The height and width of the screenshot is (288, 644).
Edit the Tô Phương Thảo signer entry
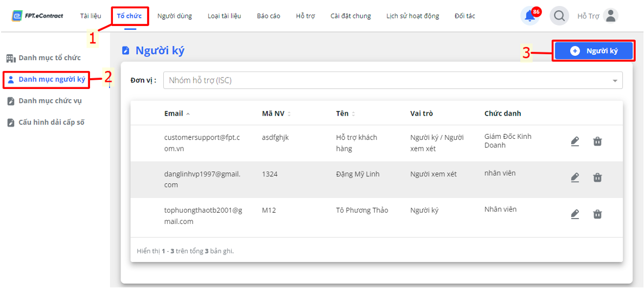click(575, 214)
